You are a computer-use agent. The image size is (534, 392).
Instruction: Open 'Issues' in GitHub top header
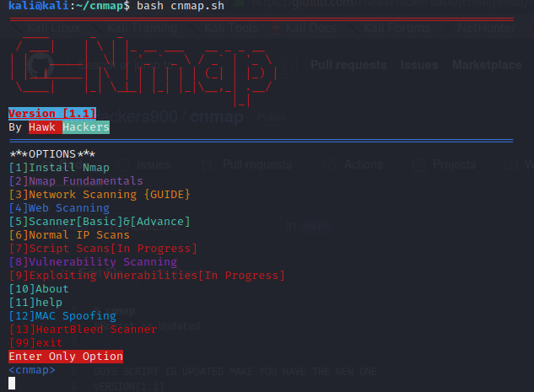(419, 65)
